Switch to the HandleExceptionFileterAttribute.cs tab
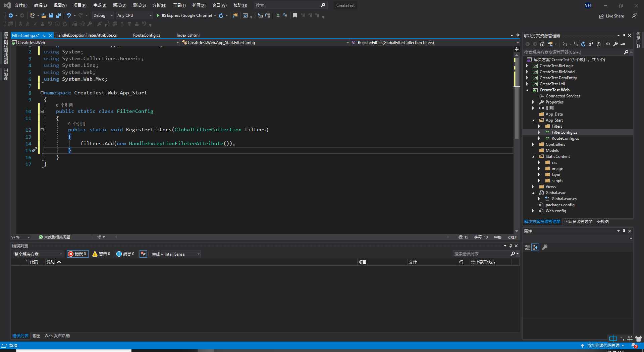The image size is (644, 352). pyautogui.click(x=86, y=35)
